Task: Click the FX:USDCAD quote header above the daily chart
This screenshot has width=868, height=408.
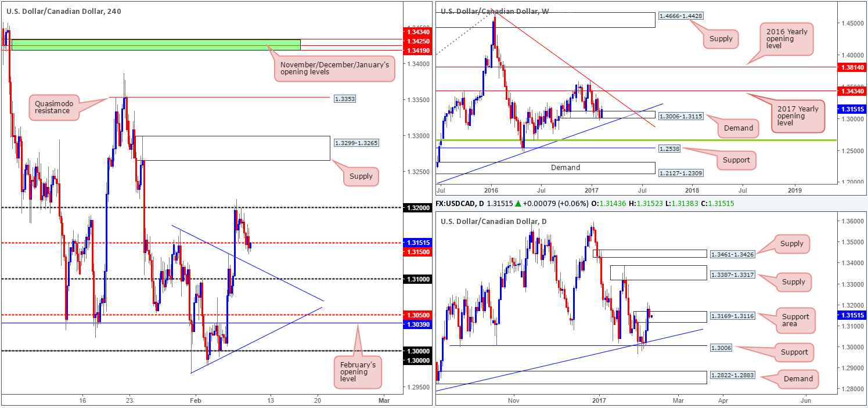Action: pos(585,205)
